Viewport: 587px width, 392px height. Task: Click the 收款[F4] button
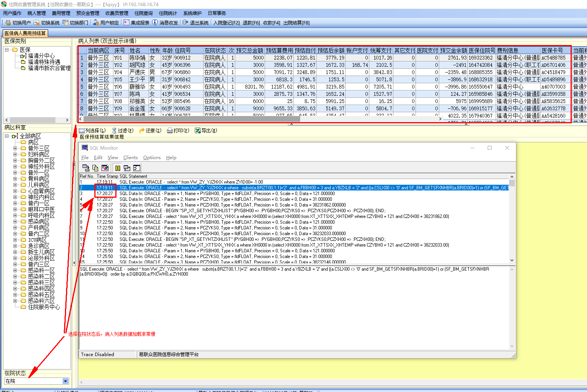[272, 23]
